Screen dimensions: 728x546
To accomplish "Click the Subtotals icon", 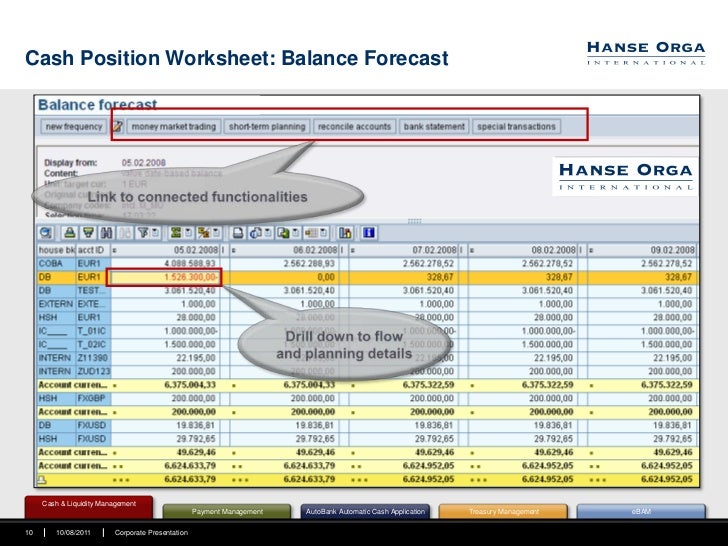I will [203, 233].
